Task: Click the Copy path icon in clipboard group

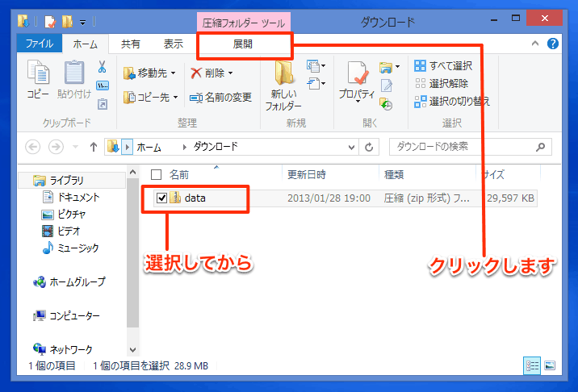Action: (103, 85)
